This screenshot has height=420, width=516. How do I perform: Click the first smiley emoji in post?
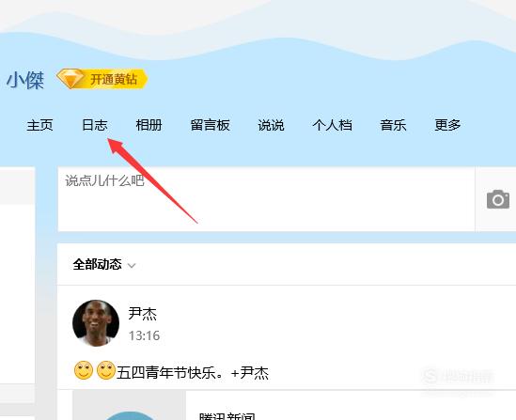[x=84, y=370]
